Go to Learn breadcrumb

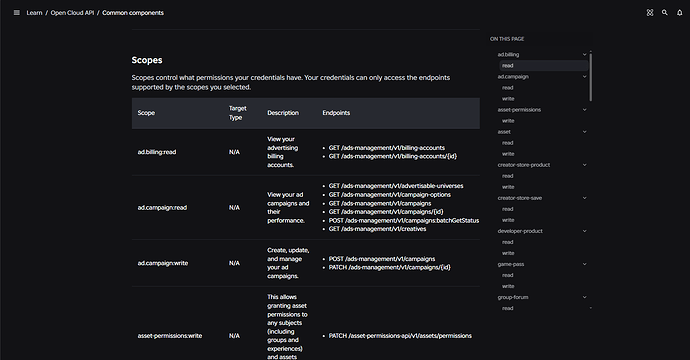coord(34,13)
